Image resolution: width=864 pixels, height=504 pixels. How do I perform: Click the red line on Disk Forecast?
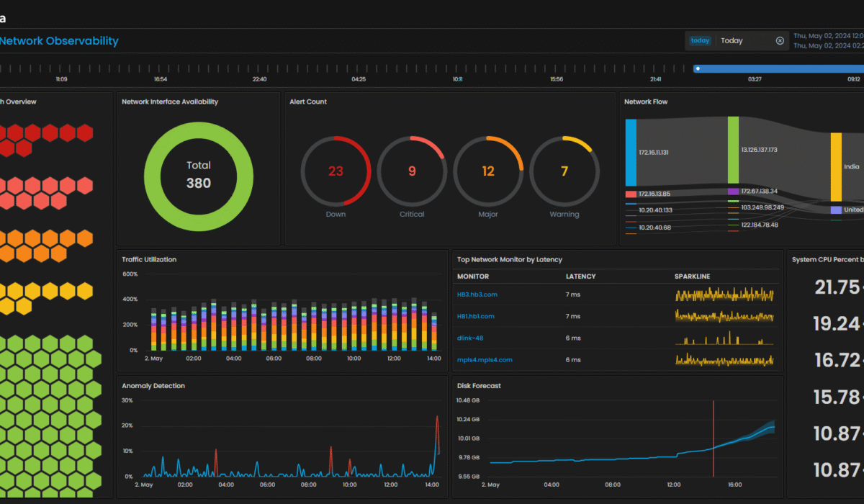coord(714,438)
